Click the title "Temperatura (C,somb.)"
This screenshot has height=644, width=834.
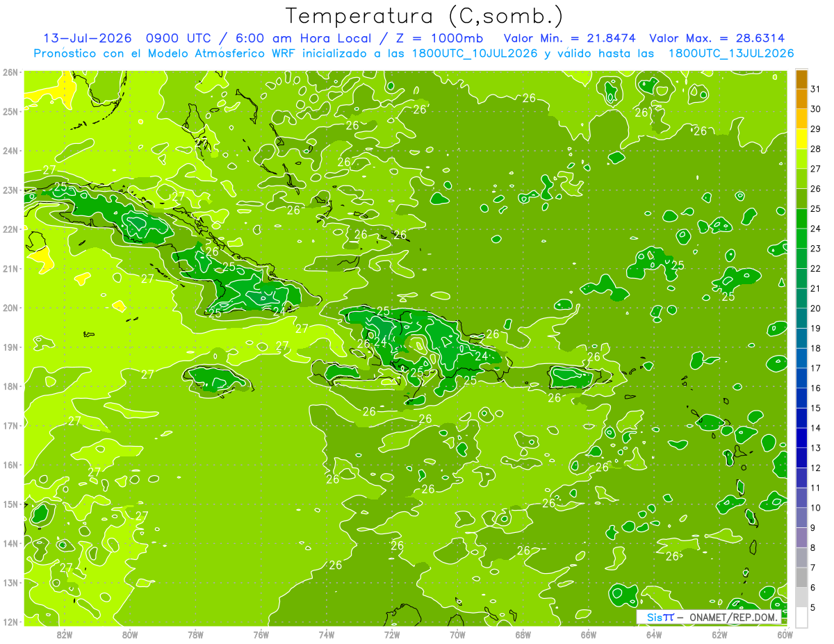[425, 16]
